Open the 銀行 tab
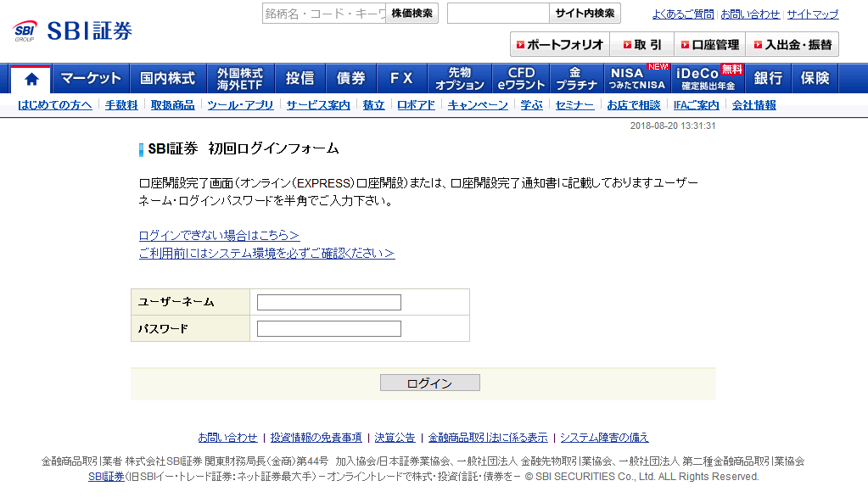 coord(769,79)
